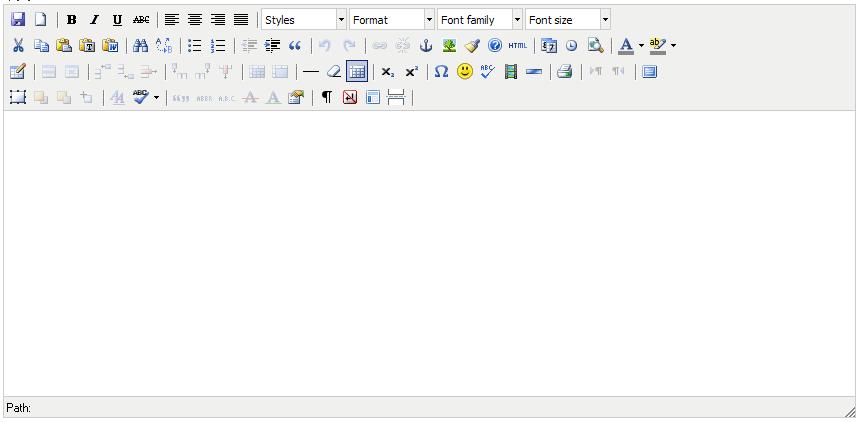Open the Format dropdown
Viewport: 861px width, 422px height.
392,20
